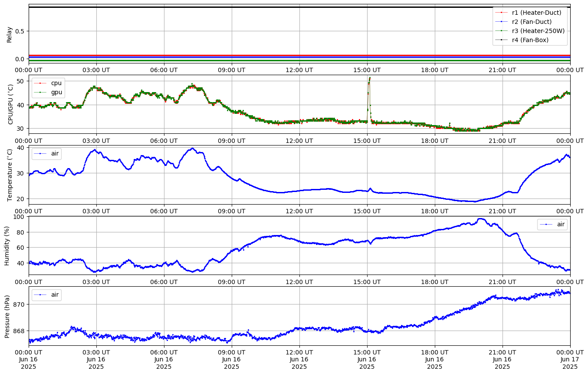Click 15:00 UT tick below CPU/GPU plot
588x374 pixels.
tap(367, 140)
